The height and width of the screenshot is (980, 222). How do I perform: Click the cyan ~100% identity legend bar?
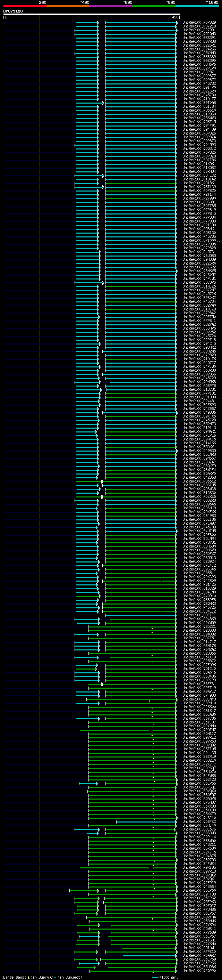point(197,6)
